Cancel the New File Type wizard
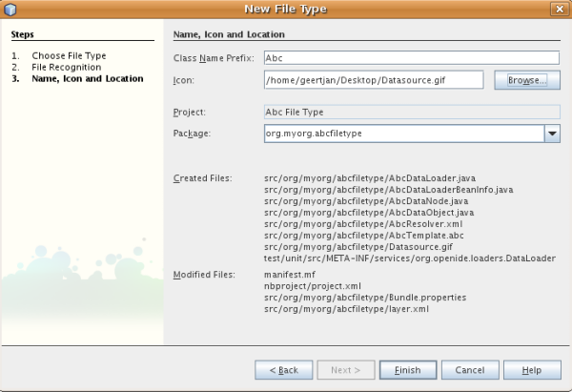The height and width of the screenshot is (392, 572). click(x=470, y=369)
